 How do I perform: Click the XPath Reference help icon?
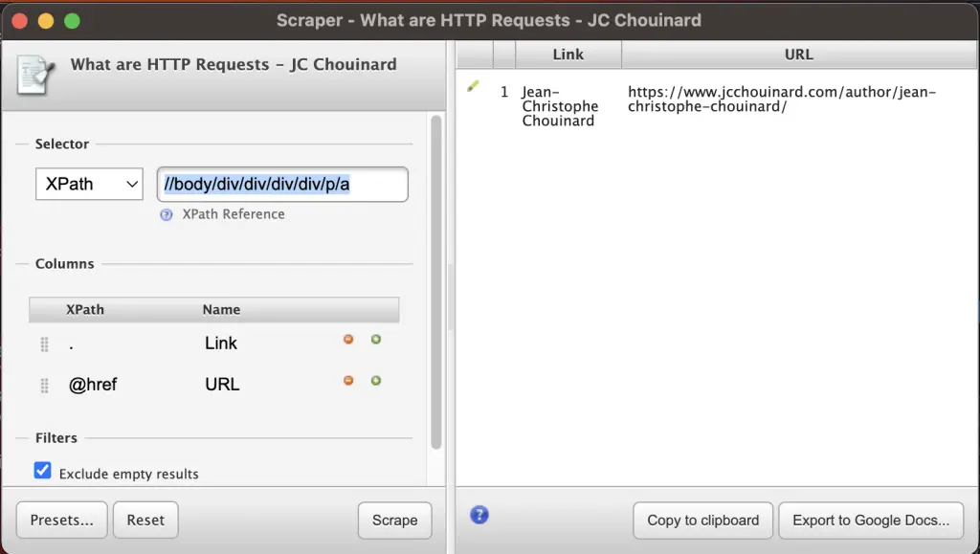pos(167,215)
